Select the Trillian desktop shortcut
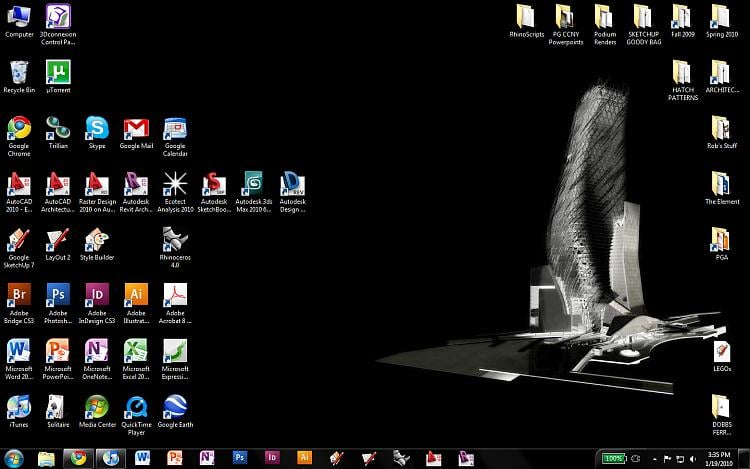750x469 pixels. 58,131
